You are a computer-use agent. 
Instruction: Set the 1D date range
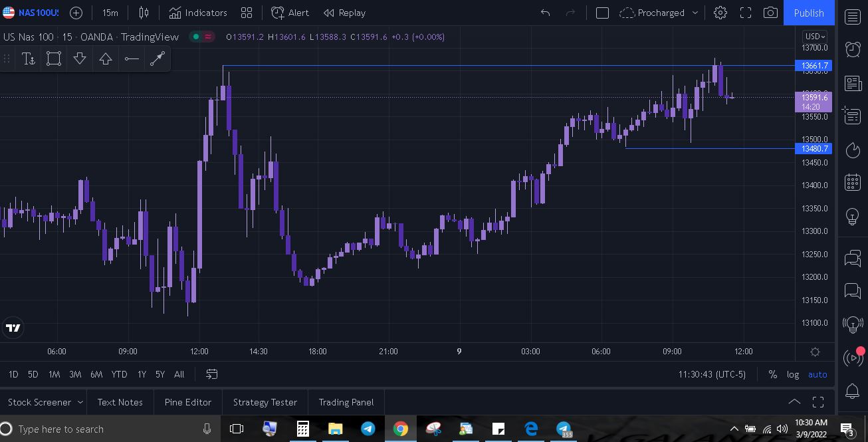tap(13, 374)
